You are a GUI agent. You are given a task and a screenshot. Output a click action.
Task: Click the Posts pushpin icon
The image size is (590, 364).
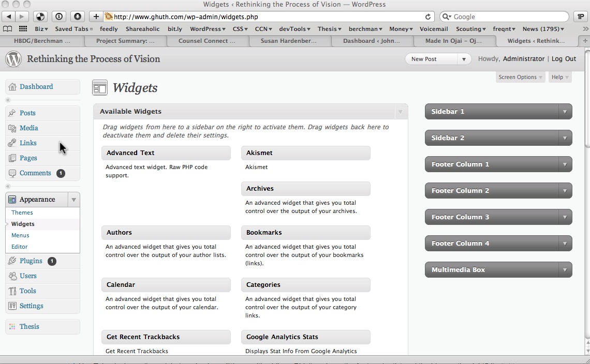click(x=12, y=113)
